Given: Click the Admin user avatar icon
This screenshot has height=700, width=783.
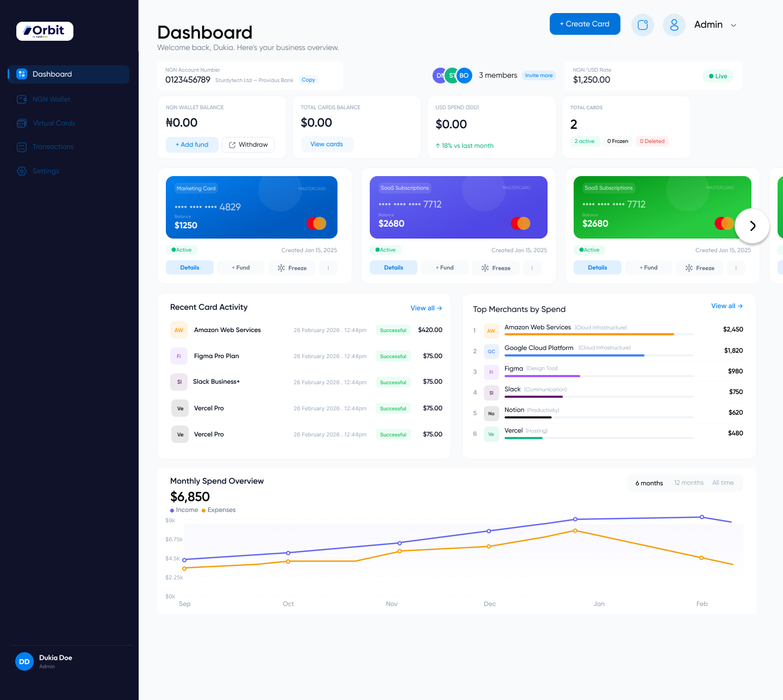Looking at the screenshot, I should (x=674, y=25).
